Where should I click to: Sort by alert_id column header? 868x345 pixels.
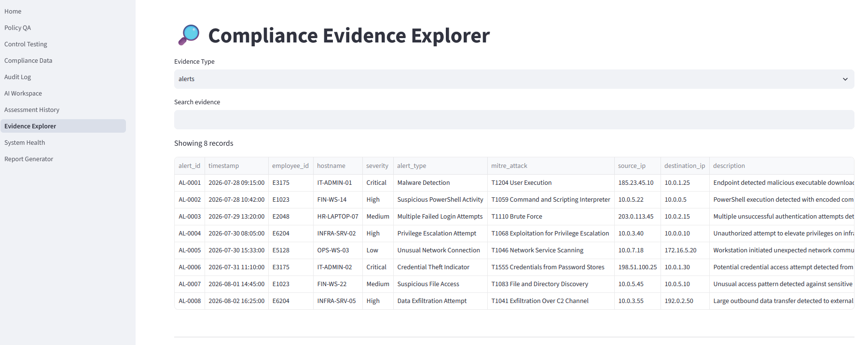coord(190,166)
